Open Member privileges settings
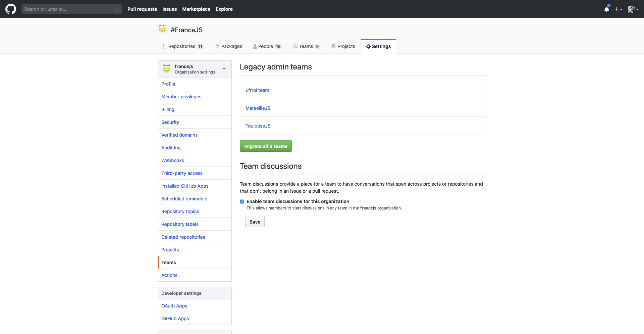 (x=195, y=97)
